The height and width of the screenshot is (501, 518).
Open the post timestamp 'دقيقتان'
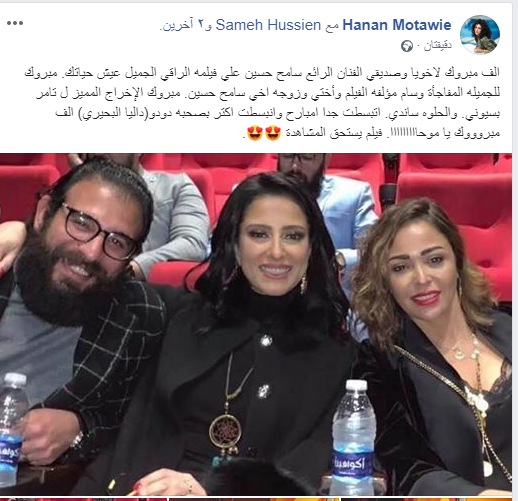(x=437, y=46)
